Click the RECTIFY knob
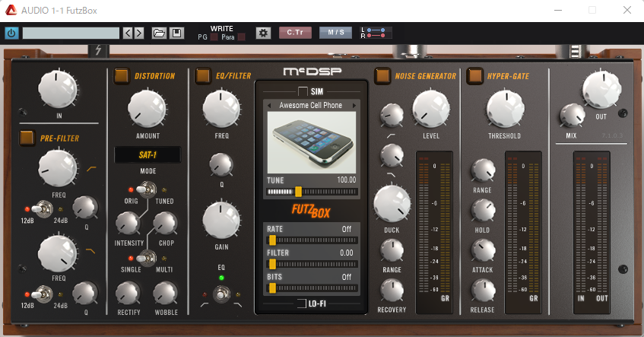 click(x=128, y=293)
